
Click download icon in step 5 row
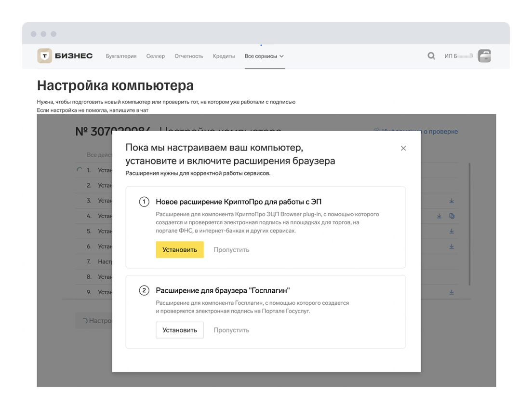452,231
